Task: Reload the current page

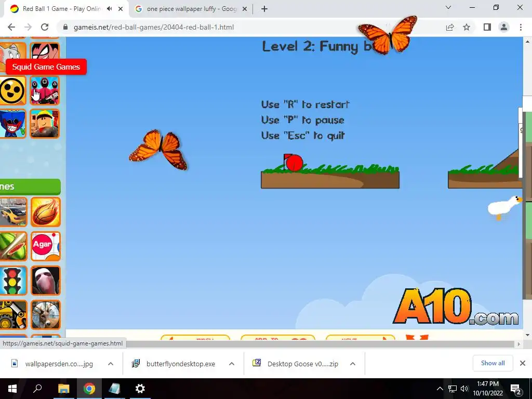Action: point(45,27)
